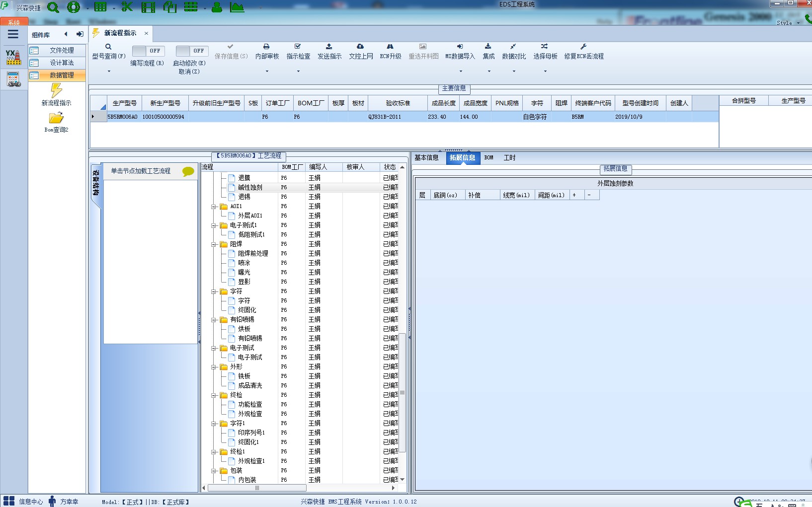The width and height of the screenshot is (812, 507).
Task: Switch to 工时 tab
Action: click(510, 158)
